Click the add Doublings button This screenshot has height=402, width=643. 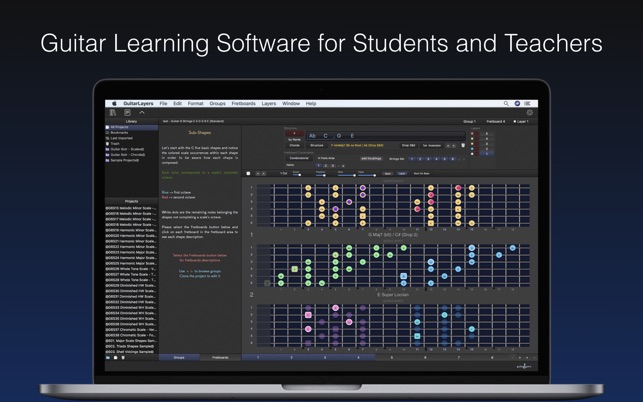click(372, 159)
